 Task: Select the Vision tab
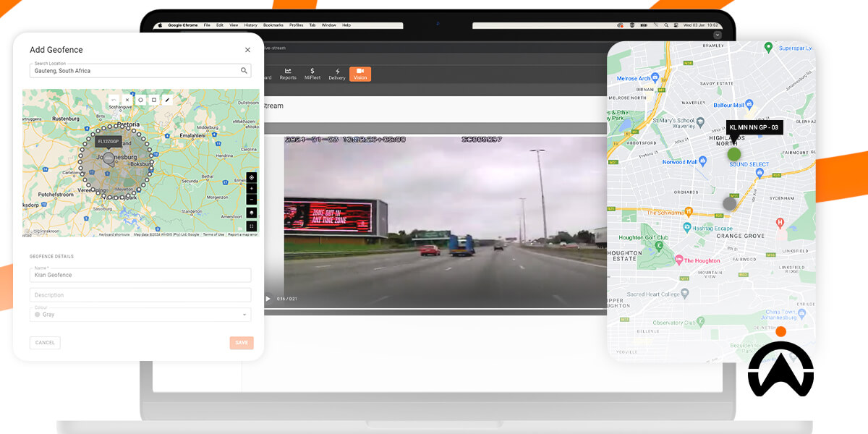tap(360, 74)
